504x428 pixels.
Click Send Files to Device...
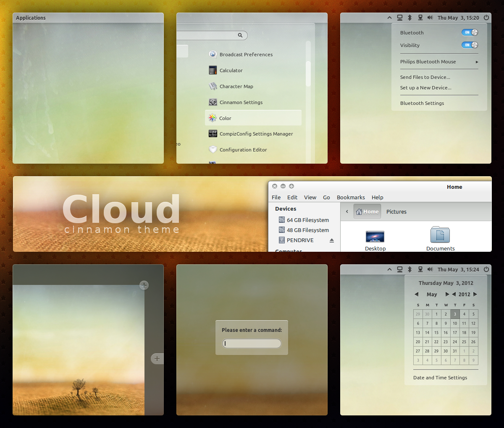tap(425, 77)
